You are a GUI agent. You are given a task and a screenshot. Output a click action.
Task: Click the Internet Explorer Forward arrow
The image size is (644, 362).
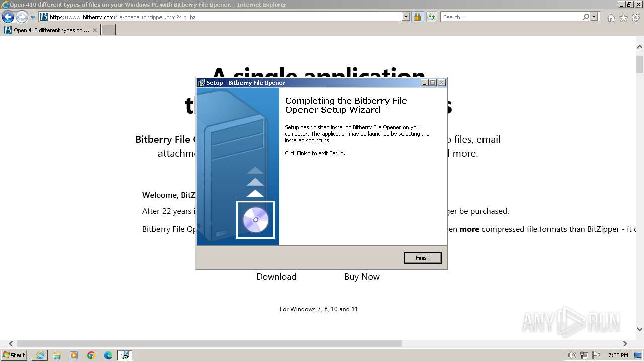(21, 17)
